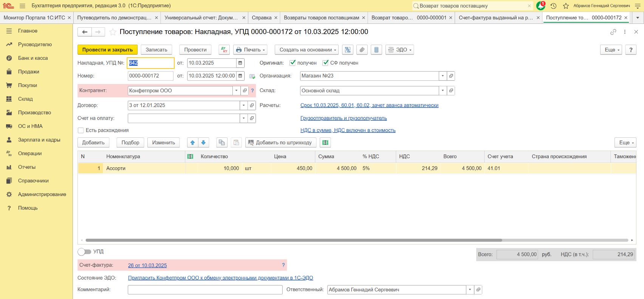Open the ЭДО dropdown menu
Viewport: 644px width, 299px height.
pos(399,50)
